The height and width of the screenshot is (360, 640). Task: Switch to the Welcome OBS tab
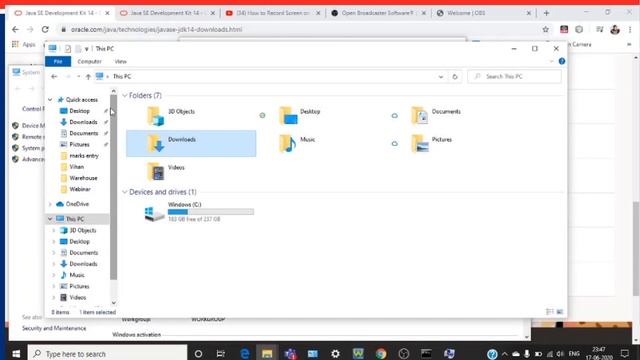pos(484,13)
